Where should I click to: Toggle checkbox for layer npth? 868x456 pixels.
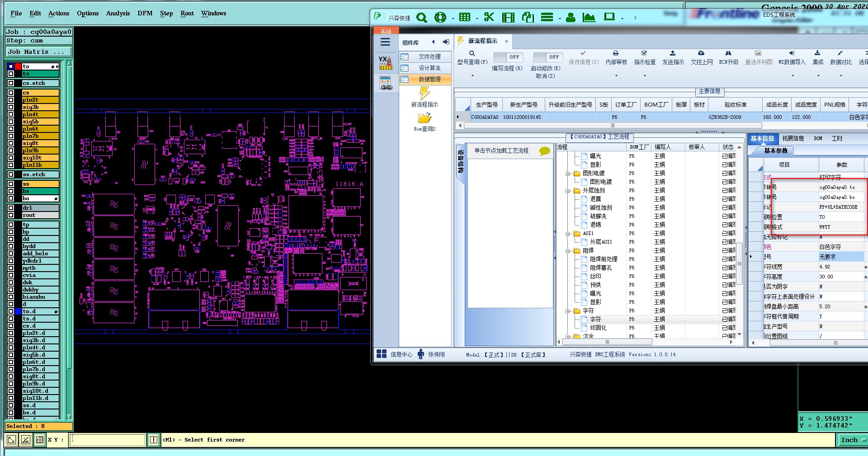pos(11,268)
